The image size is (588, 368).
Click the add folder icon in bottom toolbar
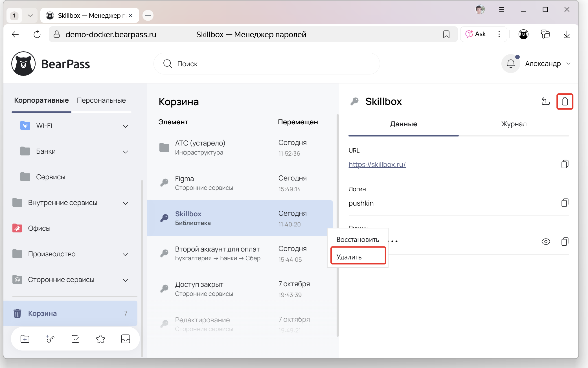click(x=25, y=339)
